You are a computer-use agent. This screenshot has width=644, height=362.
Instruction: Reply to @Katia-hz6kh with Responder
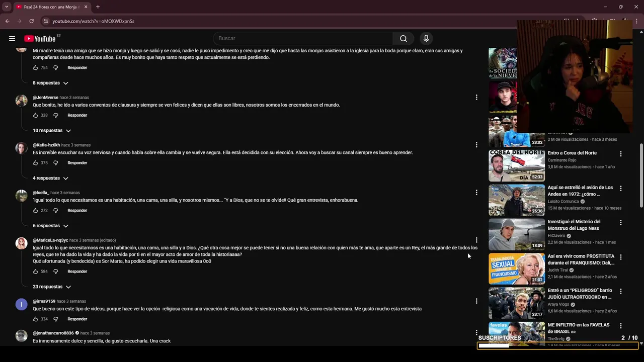point(77,163)
